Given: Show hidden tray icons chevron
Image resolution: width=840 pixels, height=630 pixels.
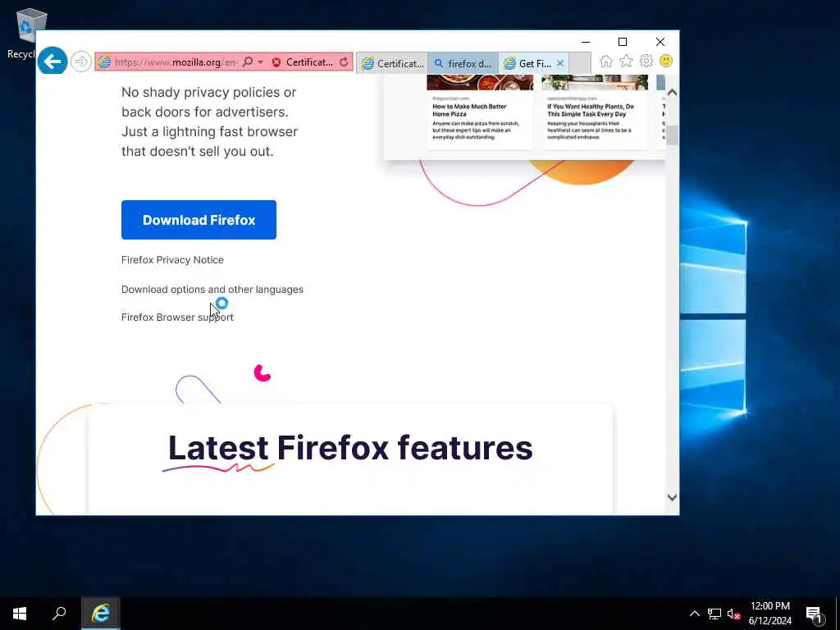Looking at the screenshot, I should (x=694, y=614).
